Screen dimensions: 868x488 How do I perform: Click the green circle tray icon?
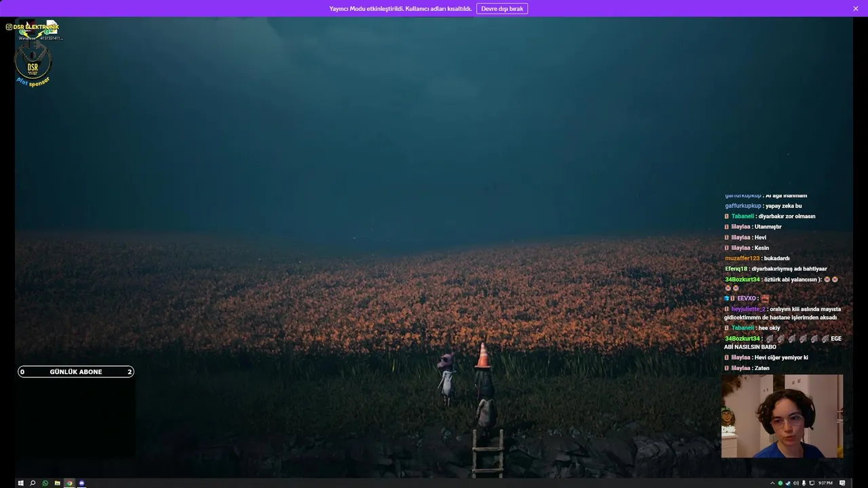click(781, 483)
